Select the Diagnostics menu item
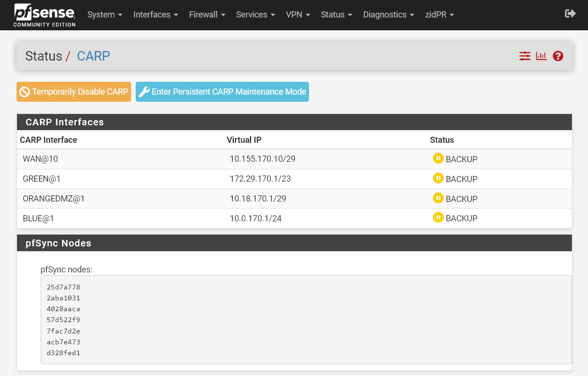588x376 pixels. pos(385,15)
